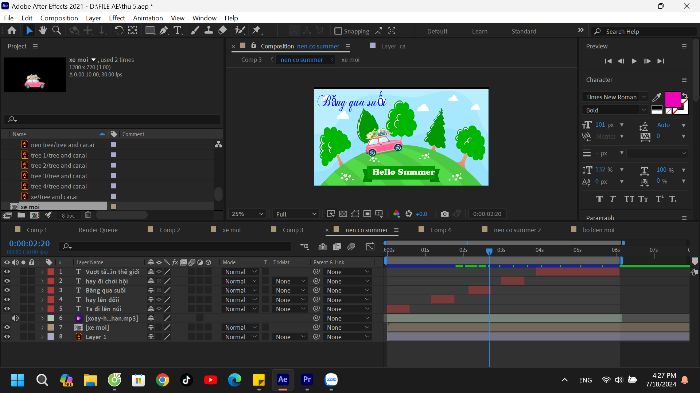Hide the 'hay lên đồi' text layer

[7, 300]
